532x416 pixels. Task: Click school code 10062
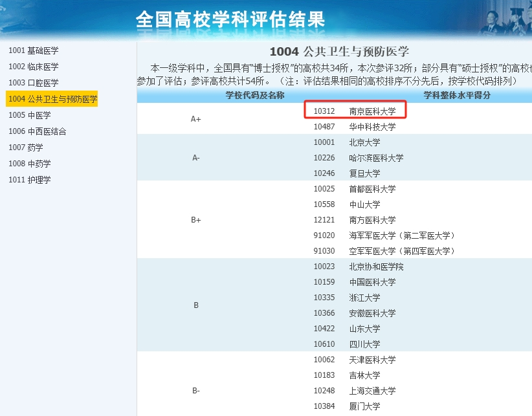click(x=324, y=360)
